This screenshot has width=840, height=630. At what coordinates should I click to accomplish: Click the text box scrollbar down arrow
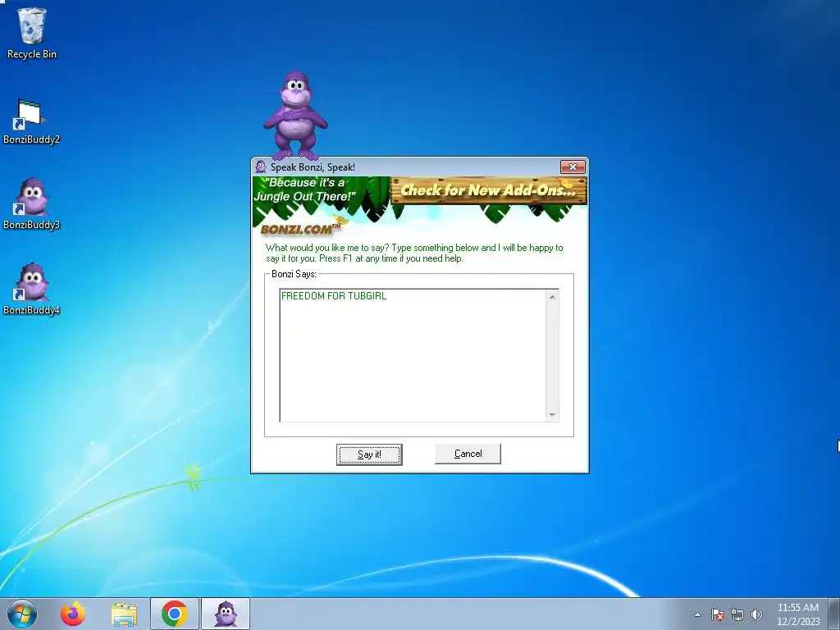point(552,415)
